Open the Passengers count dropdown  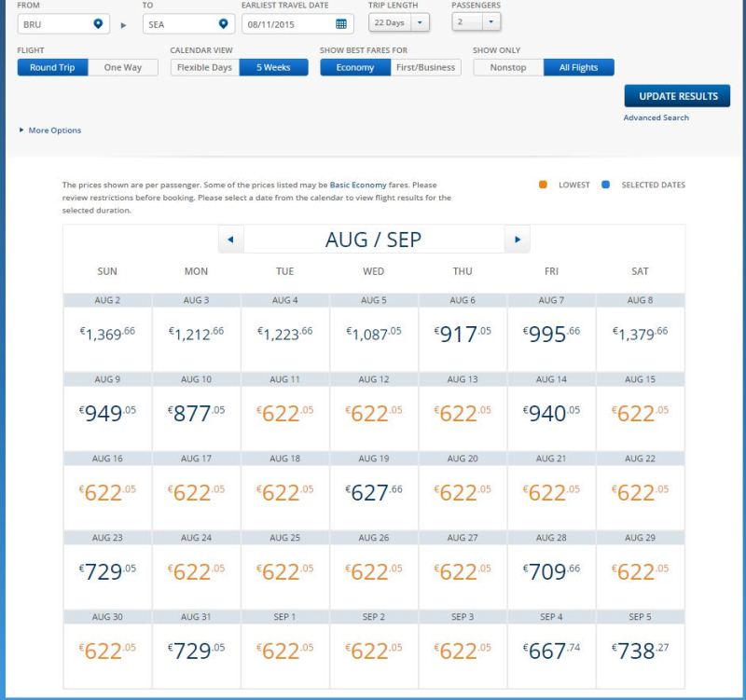tap(477, 21)
